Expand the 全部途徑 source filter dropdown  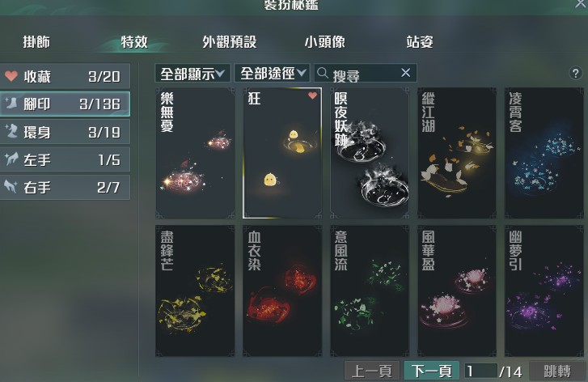(272, 73)
